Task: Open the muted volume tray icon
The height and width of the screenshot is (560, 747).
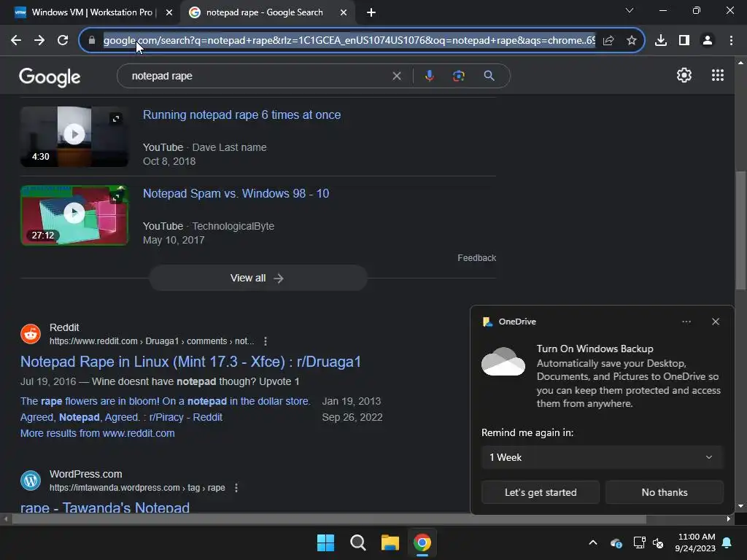Action: (658, 542)
